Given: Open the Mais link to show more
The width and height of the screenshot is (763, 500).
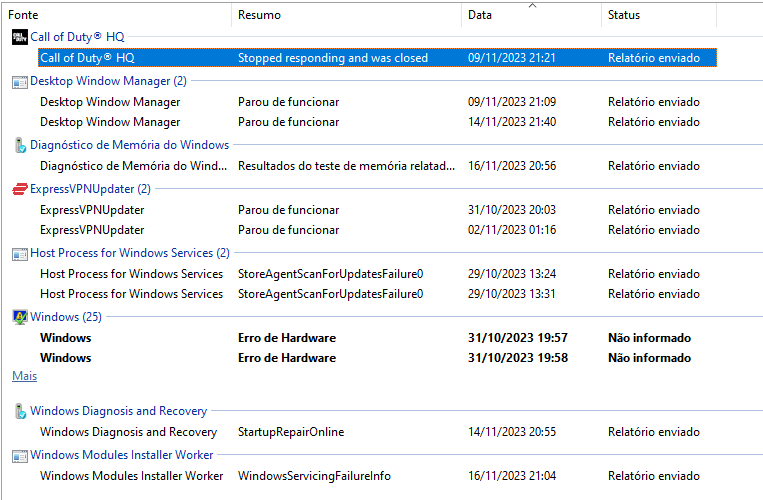Looking at the screenshot, I should (24, 376).
